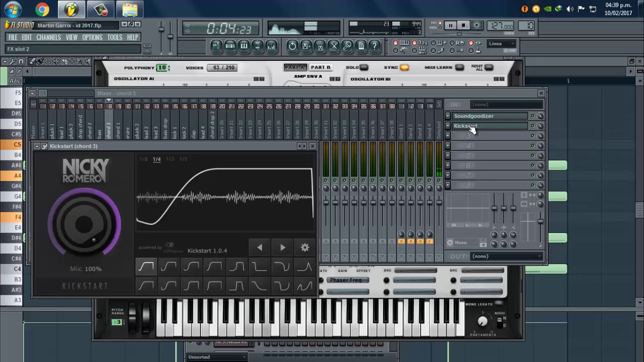Set Kickstart rate to 1/2
644x362 pixels.
pos(170,159)
